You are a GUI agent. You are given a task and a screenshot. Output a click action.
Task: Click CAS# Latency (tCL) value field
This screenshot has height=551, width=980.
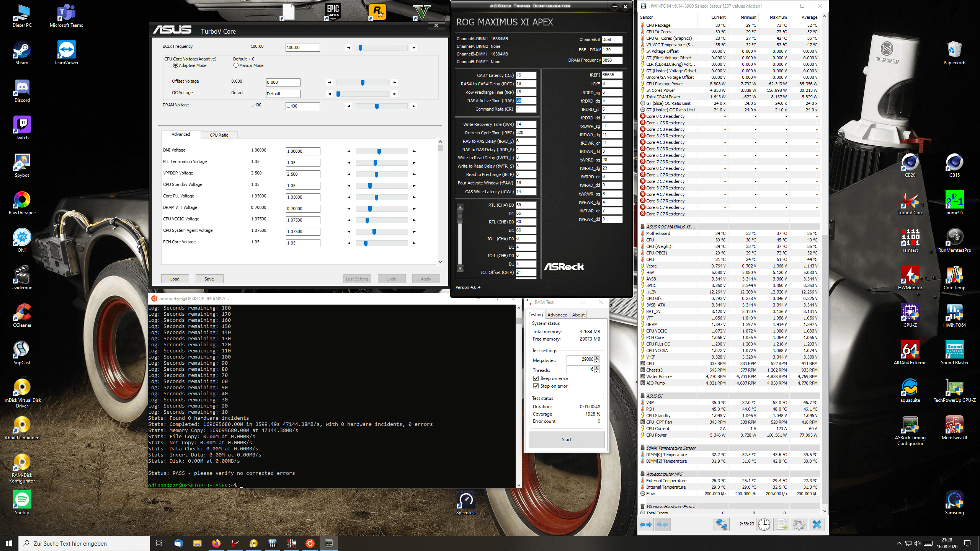[526, 75]
